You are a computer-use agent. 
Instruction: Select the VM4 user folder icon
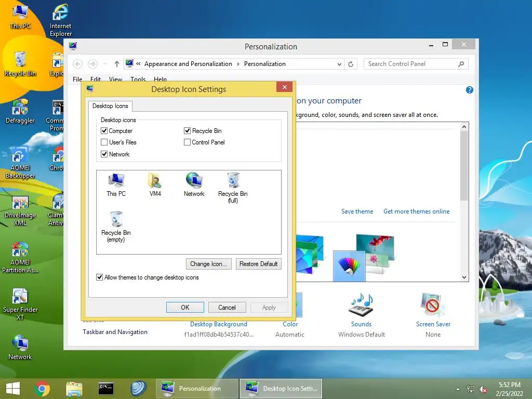(155, 184)
